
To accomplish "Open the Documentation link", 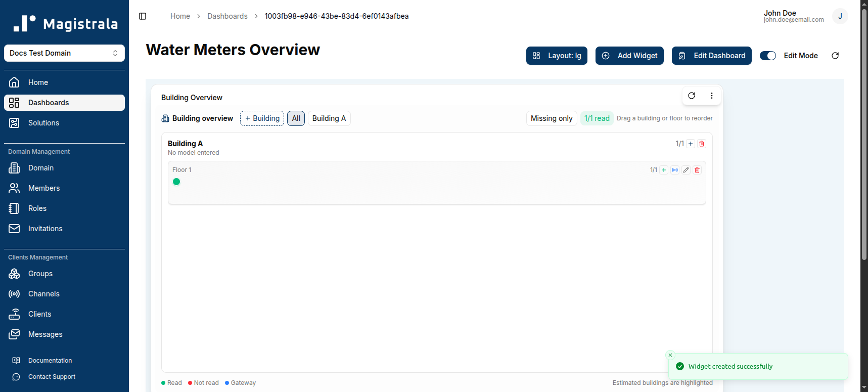I will point(64,361).
